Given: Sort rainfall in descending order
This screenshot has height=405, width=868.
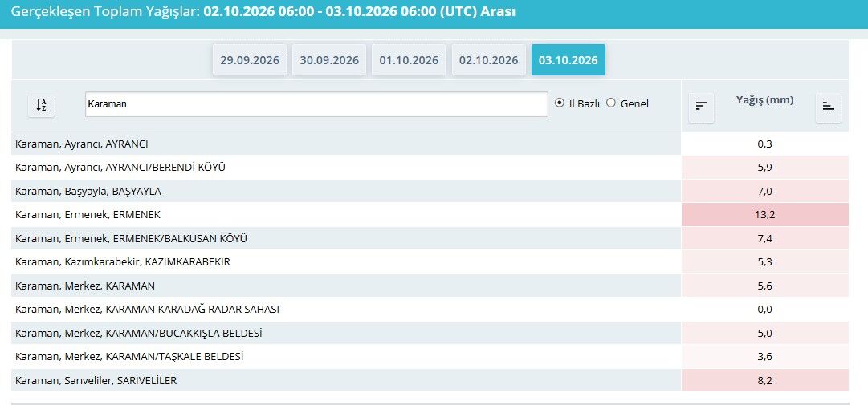Looking at the screenshot, I should point(701,107).
